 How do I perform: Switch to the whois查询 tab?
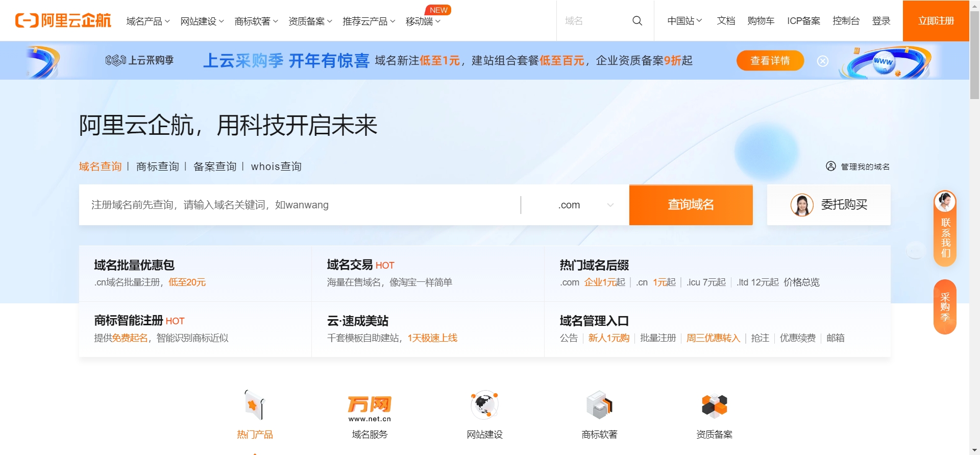pyautogui.click(x=276, y=166)
